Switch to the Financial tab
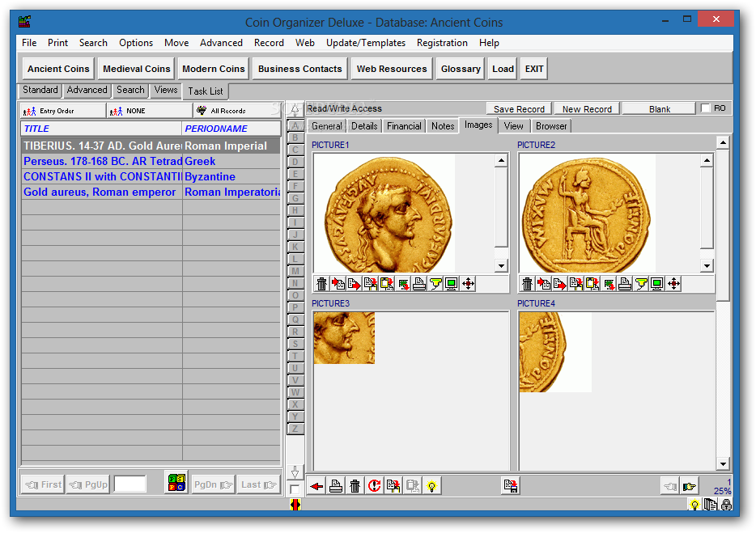Viewport: 756px width, 533px height. coord(404,126)
